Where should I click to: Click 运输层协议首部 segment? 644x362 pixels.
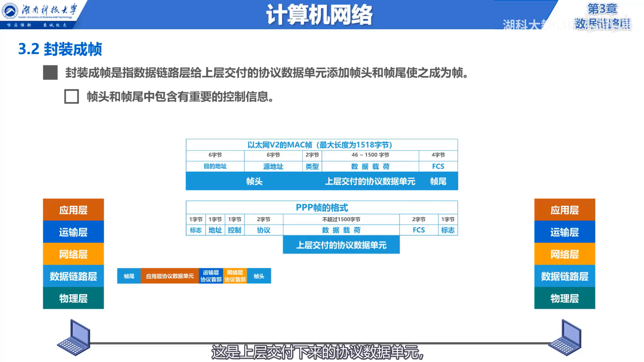pyautogui.click(x=211, y=276)
